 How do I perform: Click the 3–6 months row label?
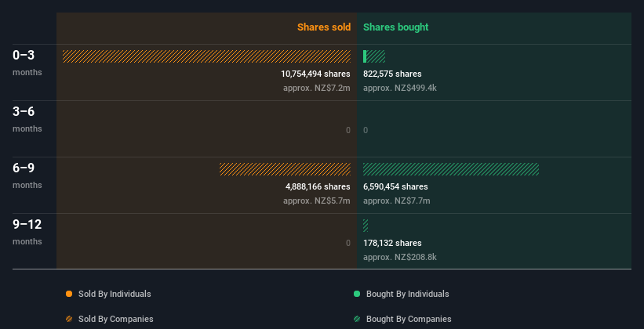[x=27, y=119]
